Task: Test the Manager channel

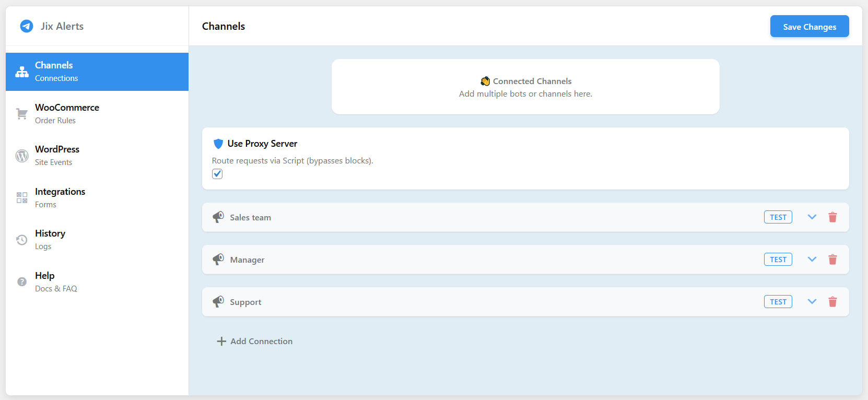Action: (x=778, y=260)
